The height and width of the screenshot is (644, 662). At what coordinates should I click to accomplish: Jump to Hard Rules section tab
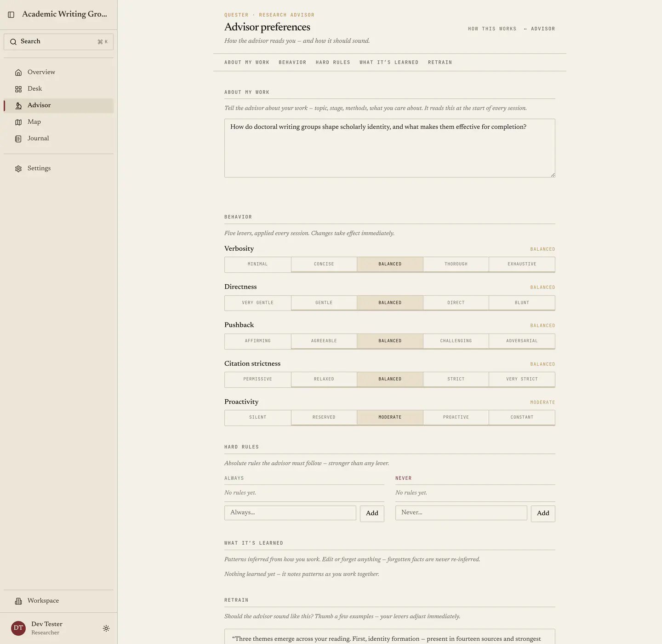333,63
